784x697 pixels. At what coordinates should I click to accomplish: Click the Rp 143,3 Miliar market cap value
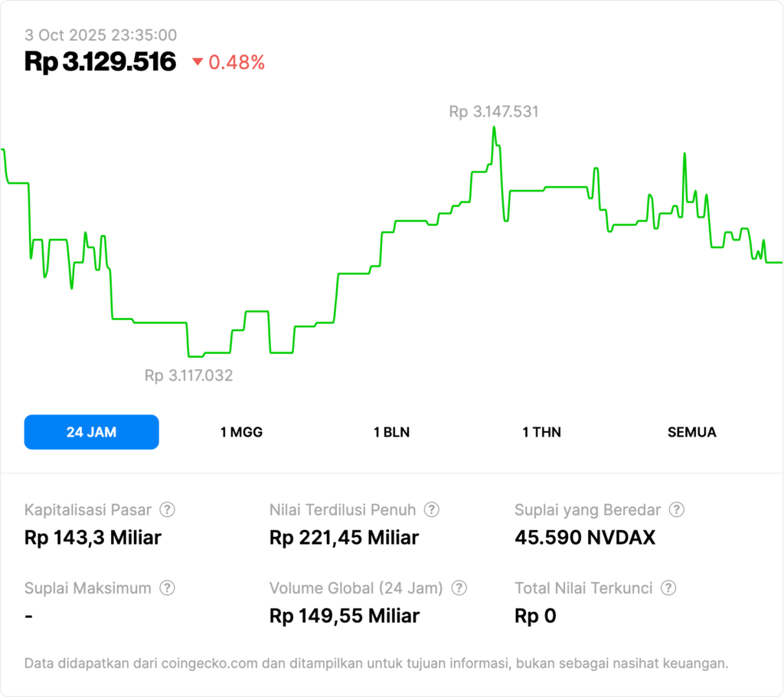pyautogui.click(x=93, y=538)
